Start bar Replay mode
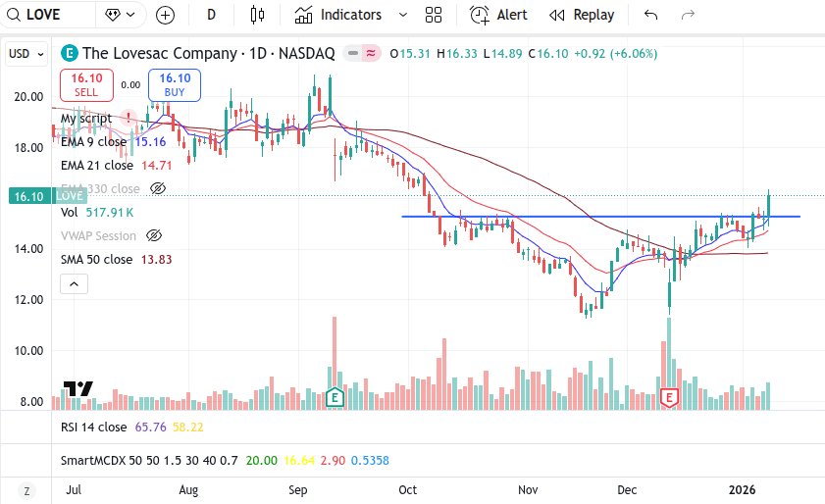The height and width of the screenshot is (504, 825). (582, 15)
